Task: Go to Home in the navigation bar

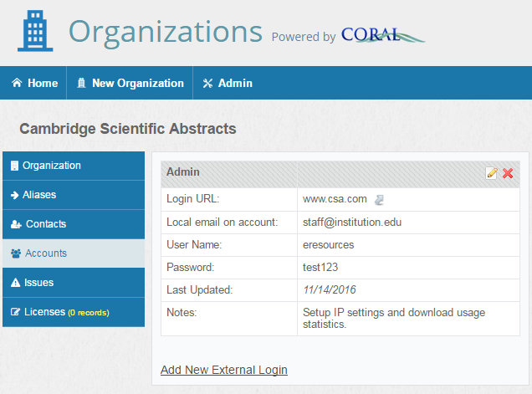Action: coord(33,83)
